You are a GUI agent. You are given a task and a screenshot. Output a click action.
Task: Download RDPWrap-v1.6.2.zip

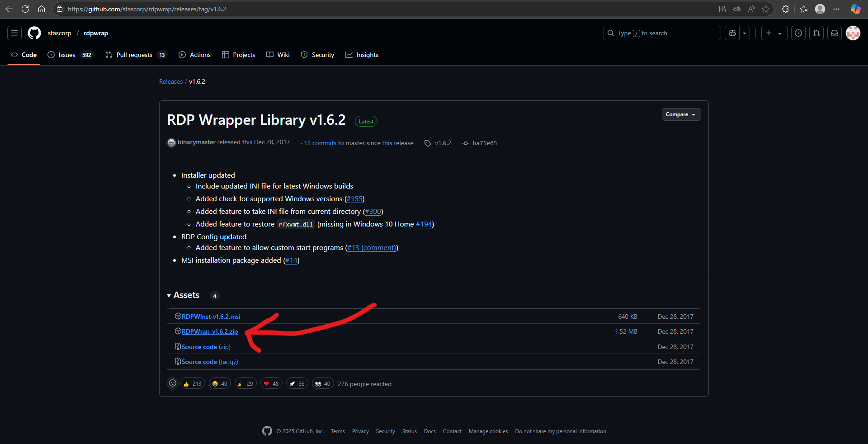(x=209, y=331)
